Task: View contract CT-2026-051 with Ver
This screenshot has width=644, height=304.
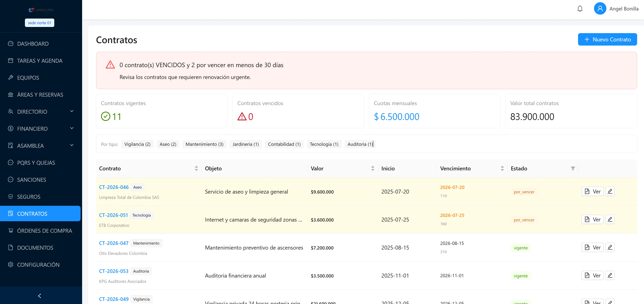Action: [x=592, y=219]
